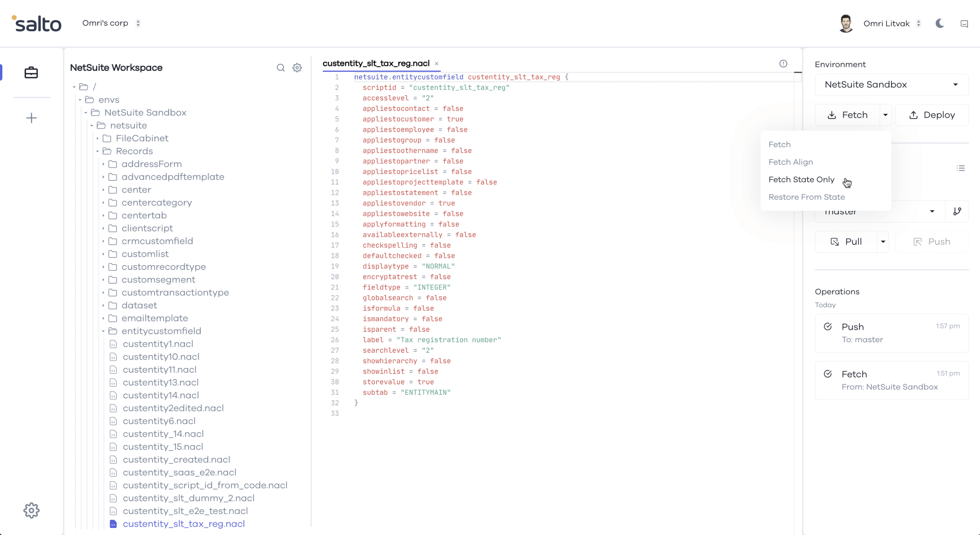Screen dimensions: 980x535
Task: Expand the centertab folder
Action: 103,216
